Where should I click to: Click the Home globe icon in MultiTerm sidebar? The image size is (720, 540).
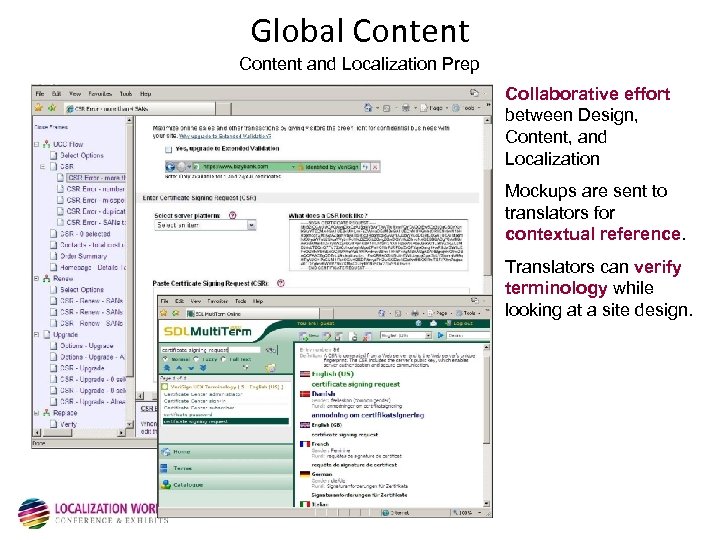(166, 452)
